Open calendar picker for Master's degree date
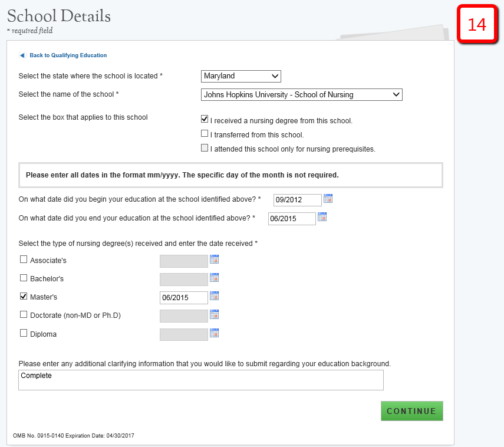 [x=215, y=296]
